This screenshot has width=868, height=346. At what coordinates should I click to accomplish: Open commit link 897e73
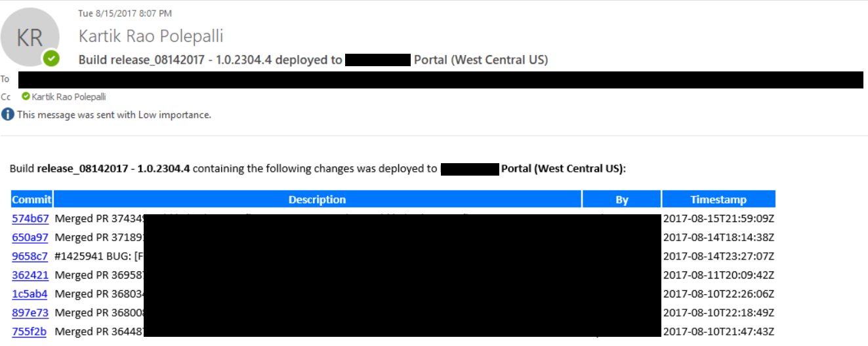[30, 313]
